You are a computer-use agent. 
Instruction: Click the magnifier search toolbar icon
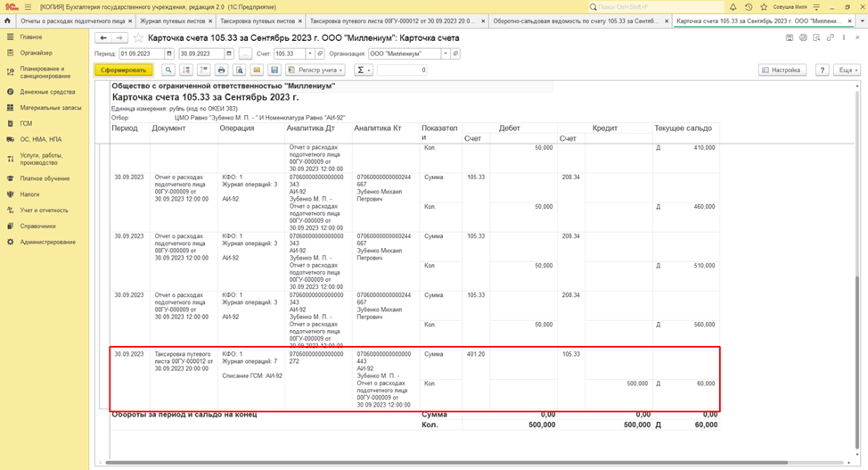pyautogui.click(x=168, y=70)
